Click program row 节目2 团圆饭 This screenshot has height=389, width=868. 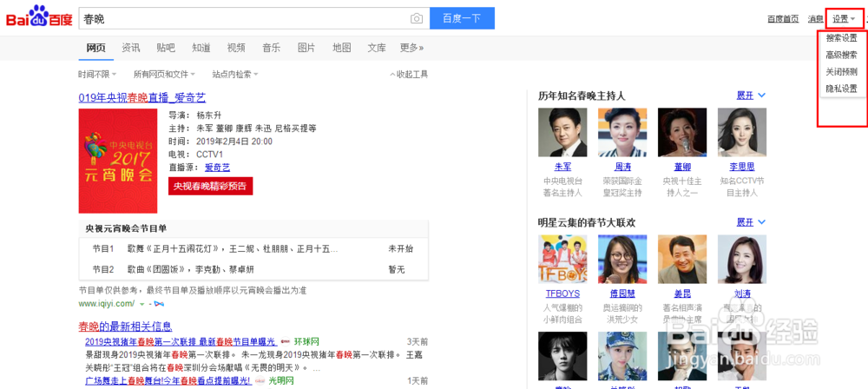click(253, 269)
